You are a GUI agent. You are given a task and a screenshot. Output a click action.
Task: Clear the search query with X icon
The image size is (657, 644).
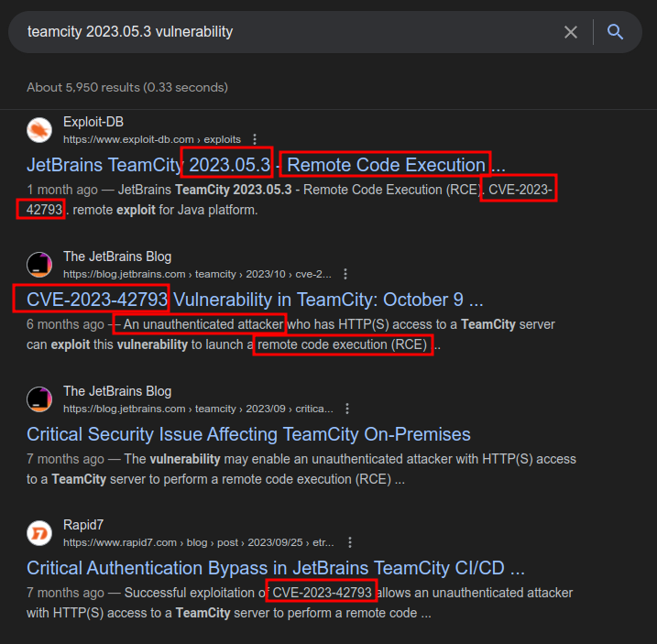[571, 32]
